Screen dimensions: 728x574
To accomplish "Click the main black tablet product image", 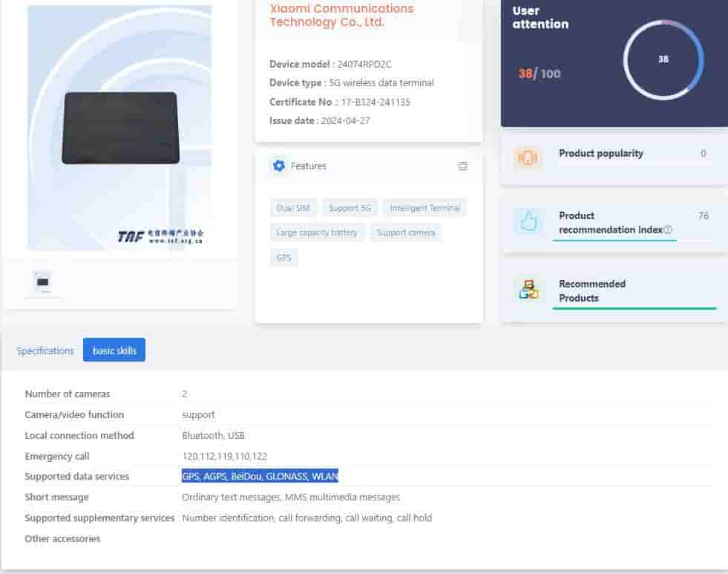I will pos(120,128).
